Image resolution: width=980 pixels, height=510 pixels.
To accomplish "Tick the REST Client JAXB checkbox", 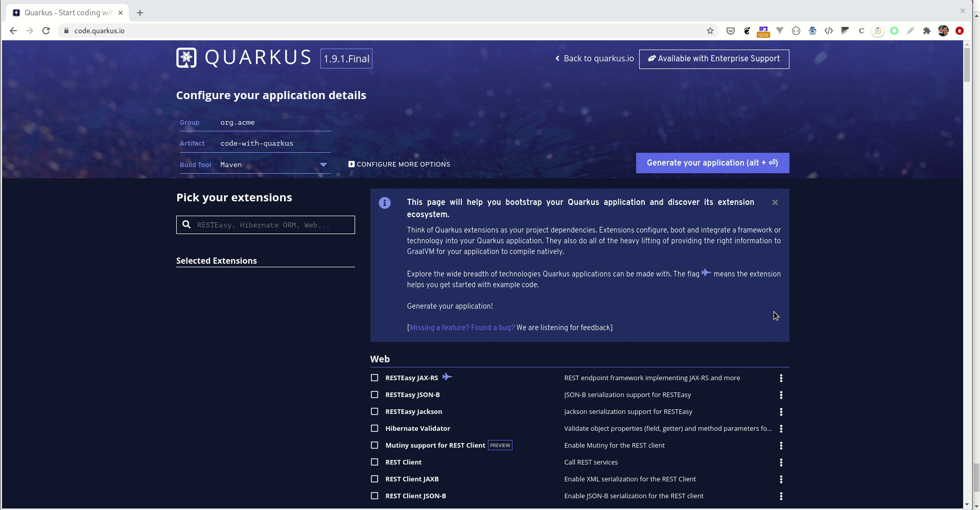I will click(x=375, y=479).
